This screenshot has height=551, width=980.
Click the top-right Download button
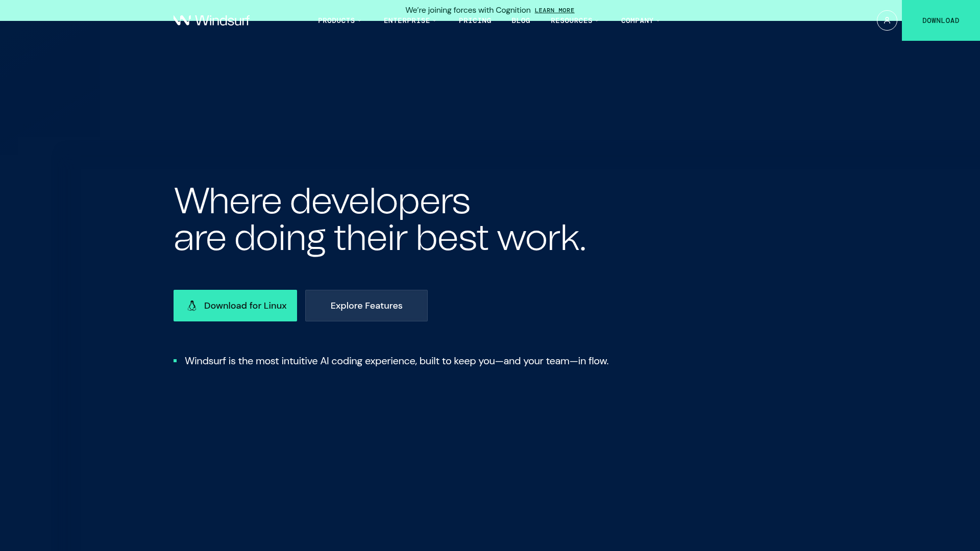click(940, 20)
